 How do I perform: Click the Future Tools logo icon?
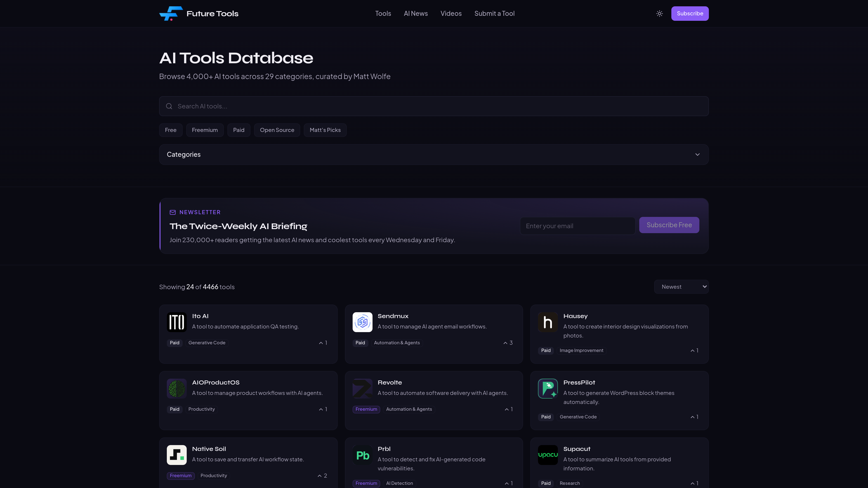click(171, 14)
